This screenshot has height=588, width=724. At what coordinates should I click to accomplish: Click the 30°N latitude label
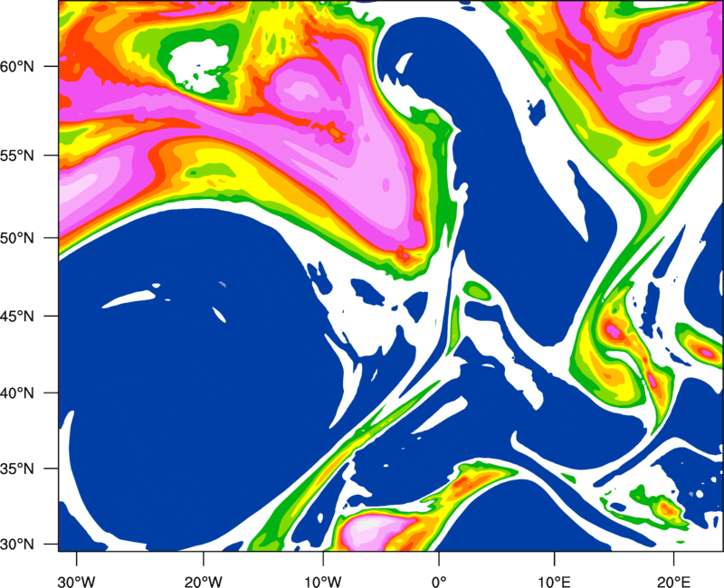(x=17, y=545)
